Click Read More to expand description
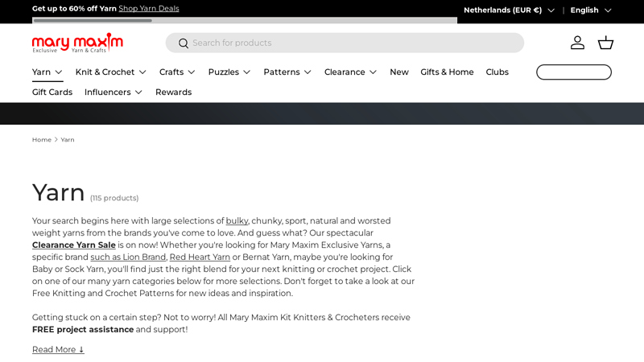Viewport: 644px width, 362px height. coord(58,350)
